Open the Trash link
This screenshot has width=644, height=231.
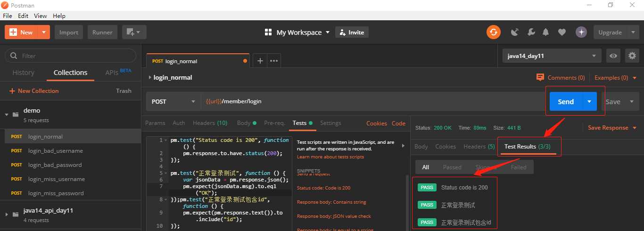(124, 91)
